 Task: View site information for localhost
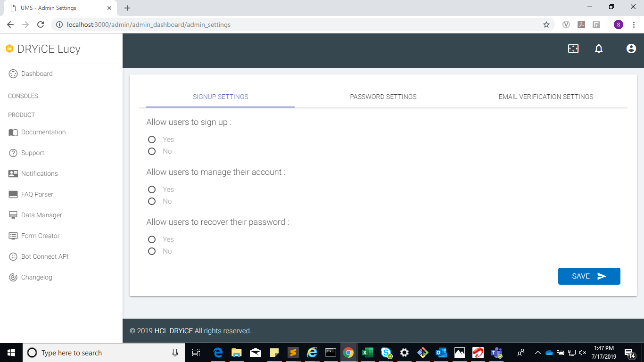(59, 25)
